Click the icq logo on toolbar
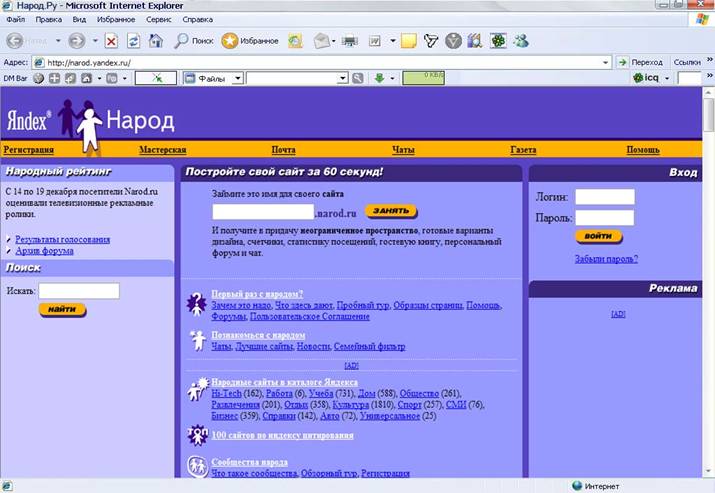Screen dimensions: 715x493 tap(646, 78)
